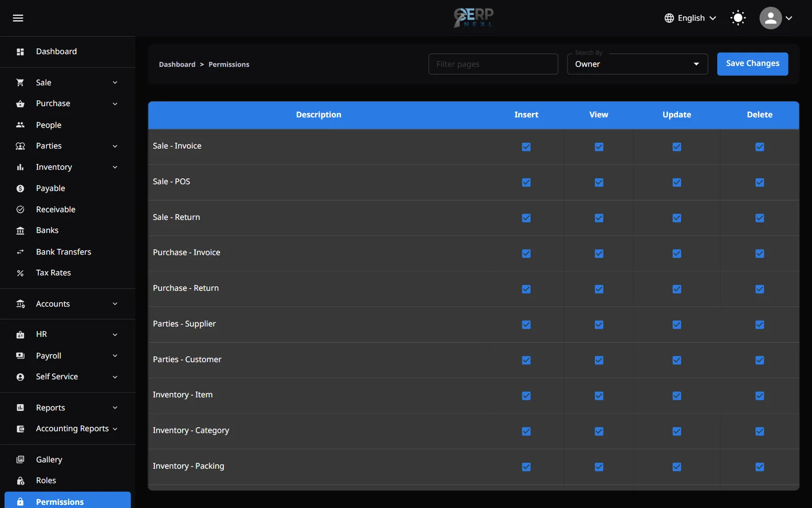
Task: Click the Description column header
Action: (319, 115)
